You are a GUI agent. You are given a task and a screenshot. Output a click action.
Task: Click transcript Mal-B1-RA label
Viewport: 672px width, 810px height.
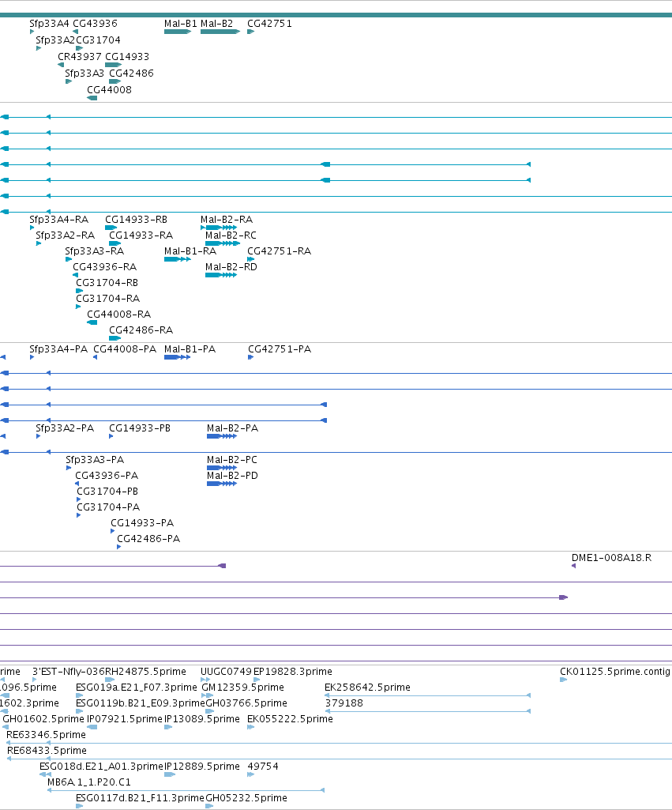tap(190, 251)
